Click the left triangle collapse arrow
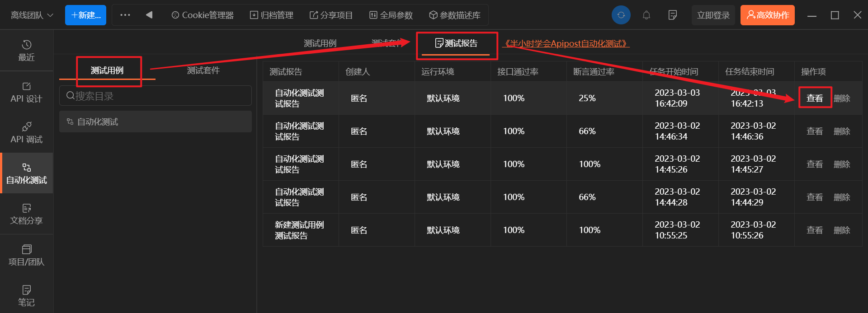This screenshot has width=868, height=313. coord(149,15)
